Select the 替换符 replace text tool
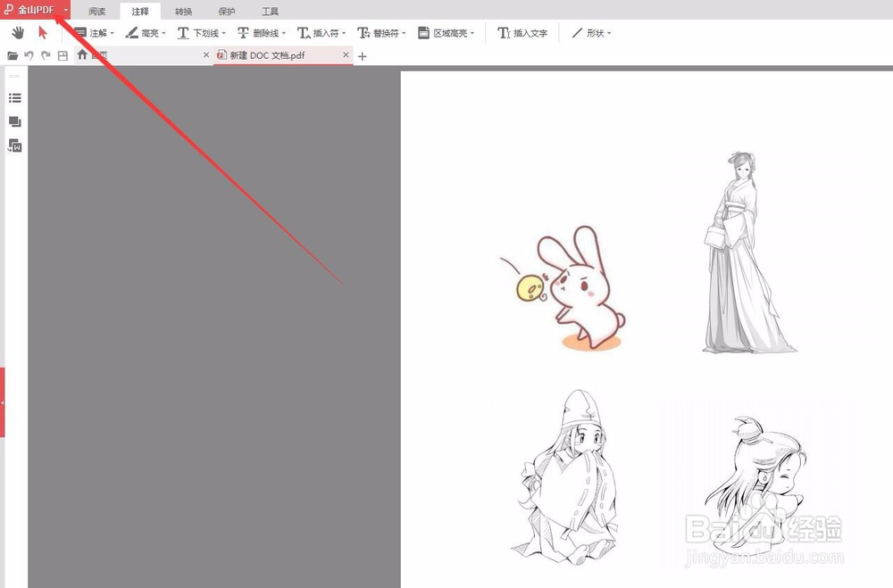 pyautogui.click(x=378, y=33)
